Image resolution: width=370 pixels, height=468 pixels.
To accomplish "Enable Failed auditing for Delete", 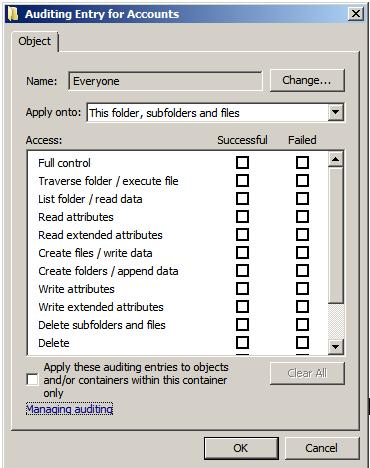I will tap(302, 343).
